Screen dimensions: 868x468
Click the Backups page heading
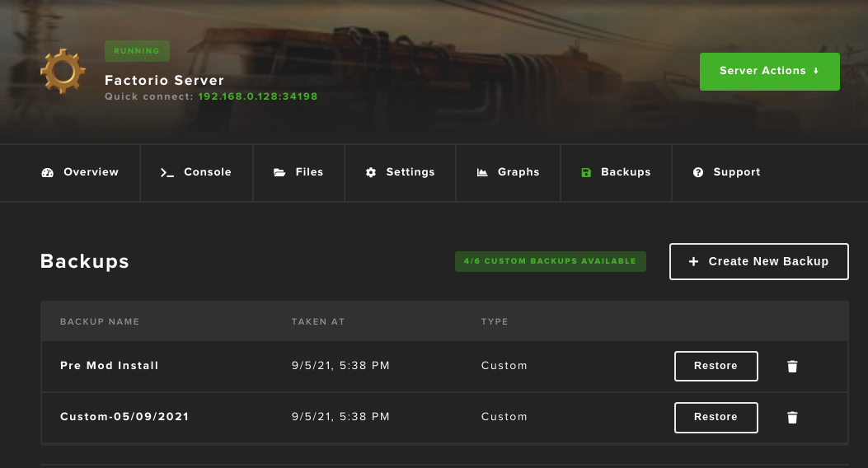[x=85, y=261]
